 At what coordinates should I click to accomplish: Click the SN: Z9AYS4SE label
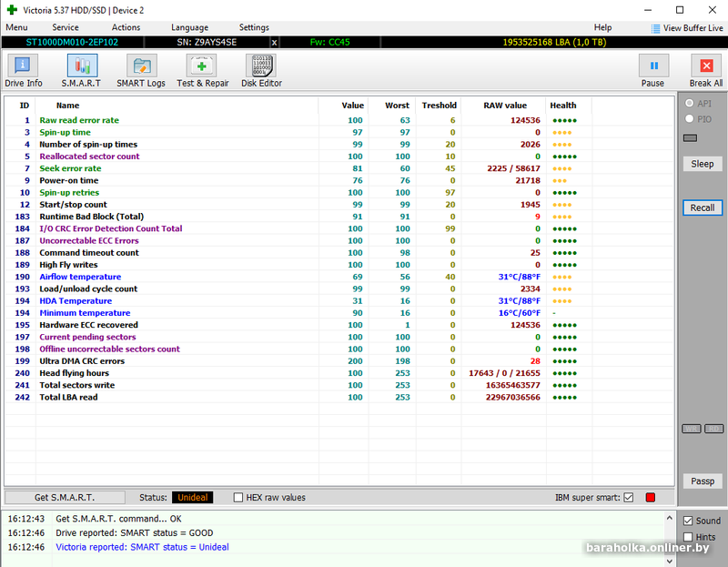pos(207,42)
